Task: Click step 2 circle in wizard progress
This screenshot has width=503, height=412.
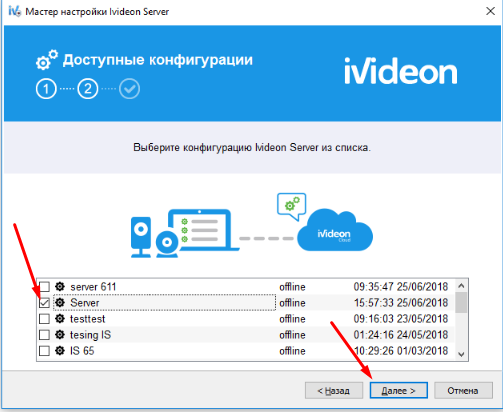Action: click(88, 89)
